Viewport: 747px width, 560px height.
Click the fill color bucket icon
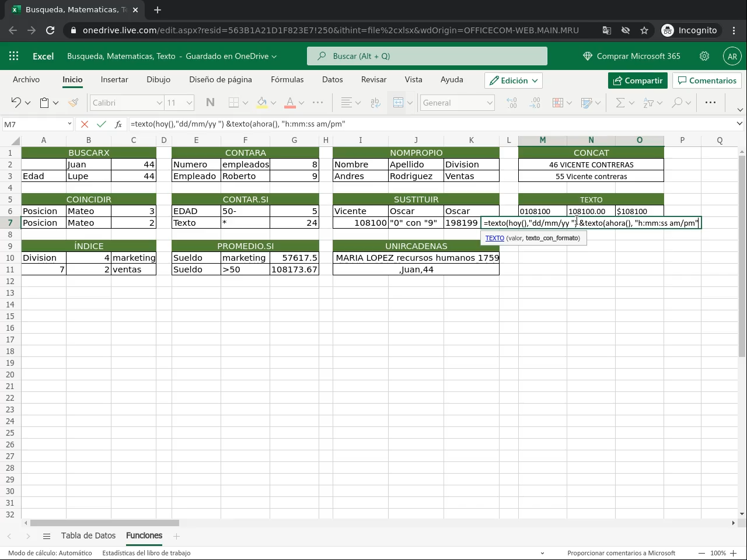pos(262,103)
